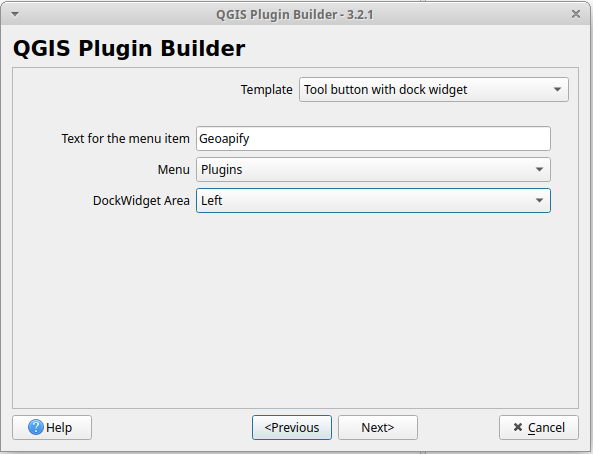Viewport: 593px width, 454px height.
Task: Open Help for Plugin Builder
Action: click(52, 428)
